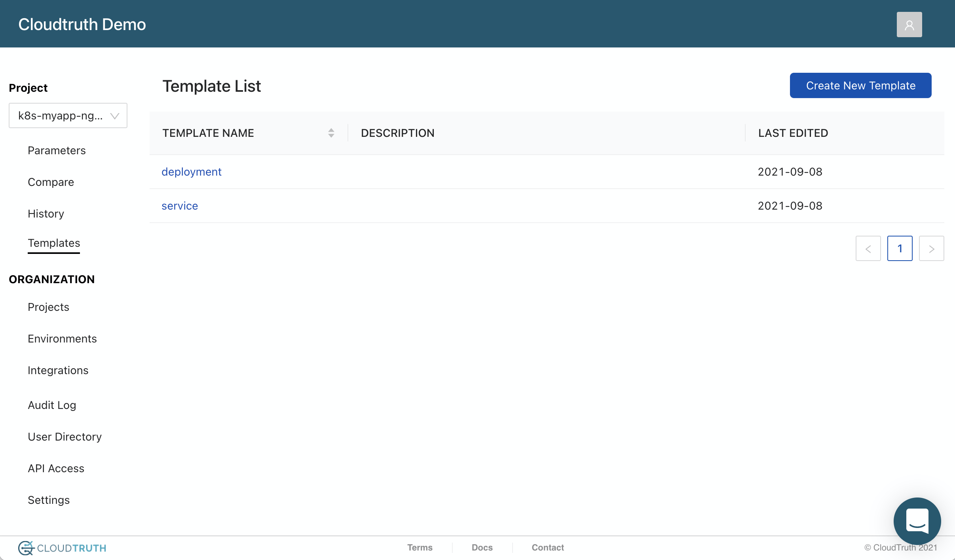Open the chat support bubble

pyautogui.click(x=917, y=521)
